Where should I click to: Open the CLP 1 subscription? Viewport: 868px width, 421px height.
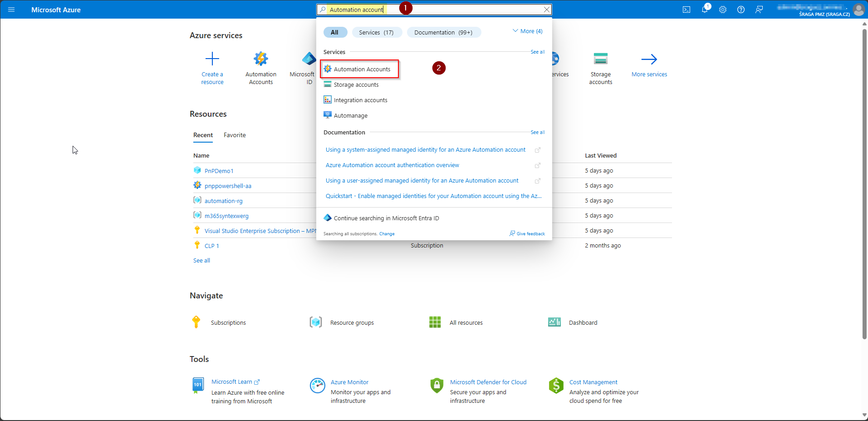point(211,246)
